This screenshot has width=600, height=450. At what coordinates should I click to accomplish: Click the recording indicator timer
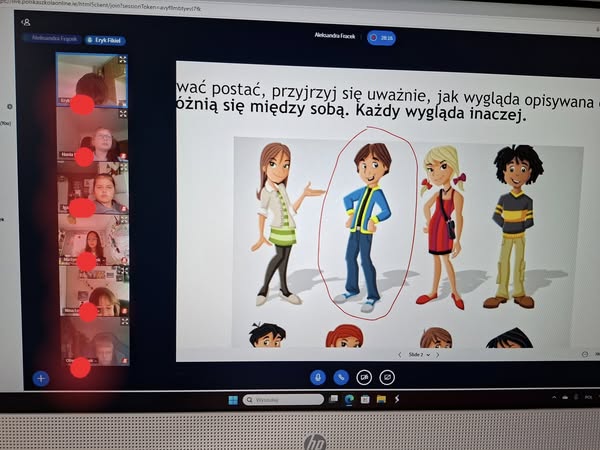381,38
